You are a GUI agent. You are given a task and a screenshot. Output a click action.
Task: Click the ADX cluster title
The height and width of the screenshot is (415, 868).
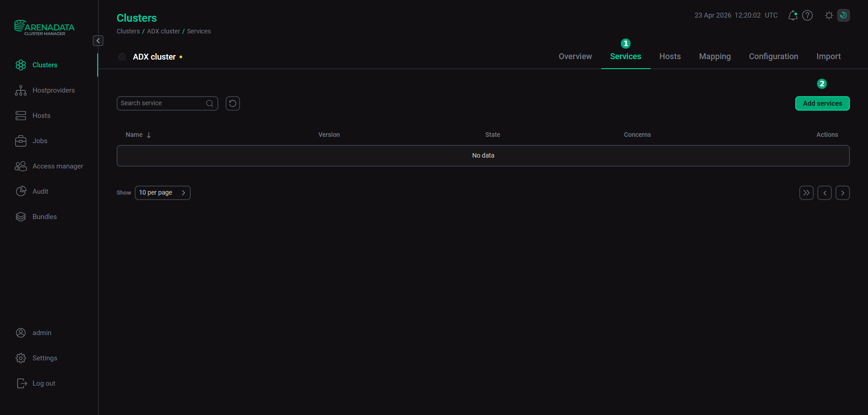click(154, 57)
